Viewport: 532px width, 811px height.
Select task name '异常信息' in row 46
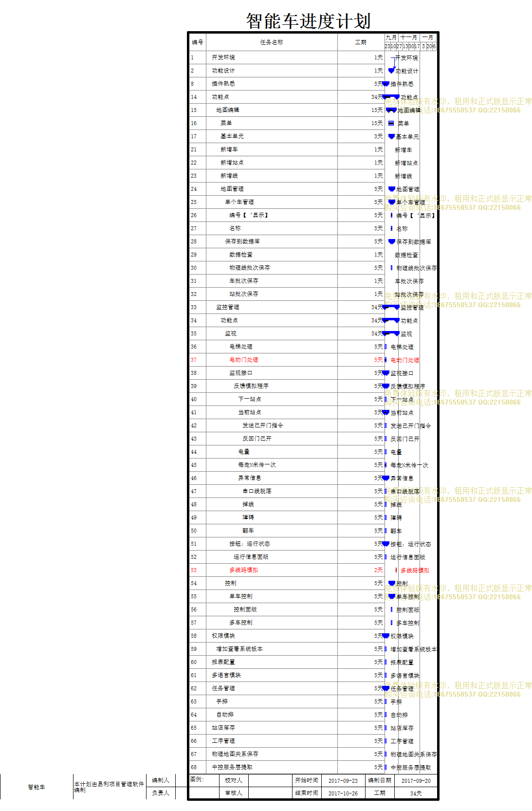(250, 478)
